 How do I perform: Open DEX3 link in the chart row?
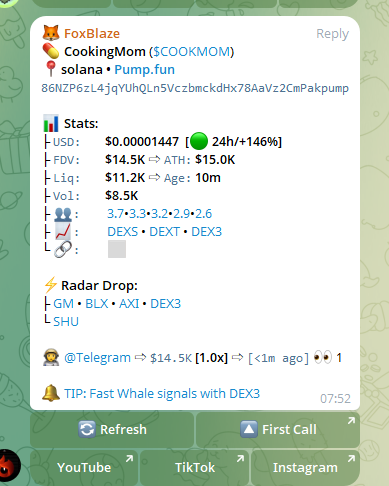click(x=207, y=232)
